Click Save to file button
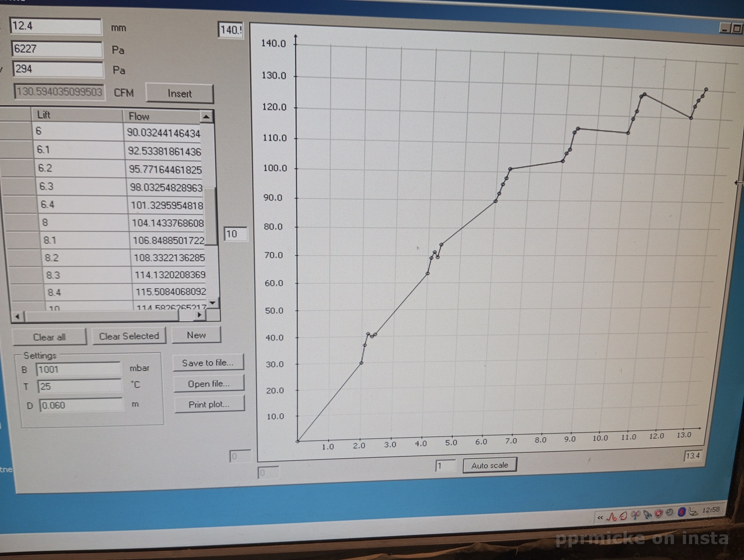Image resolution: width=744 pixels, height=560 pixels. coord(208,363)
